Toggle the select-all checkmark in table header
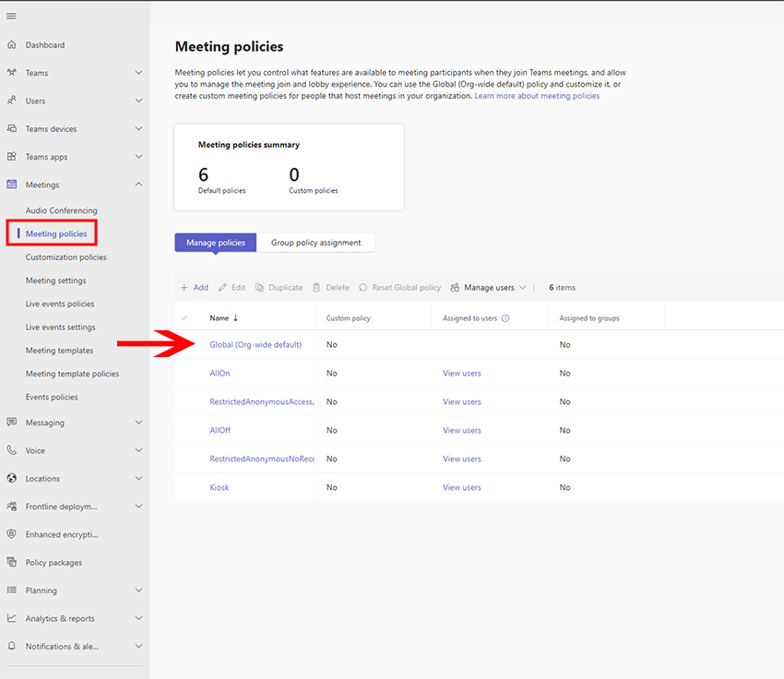Screen dimensions: 784x679 tap(184, 318)
